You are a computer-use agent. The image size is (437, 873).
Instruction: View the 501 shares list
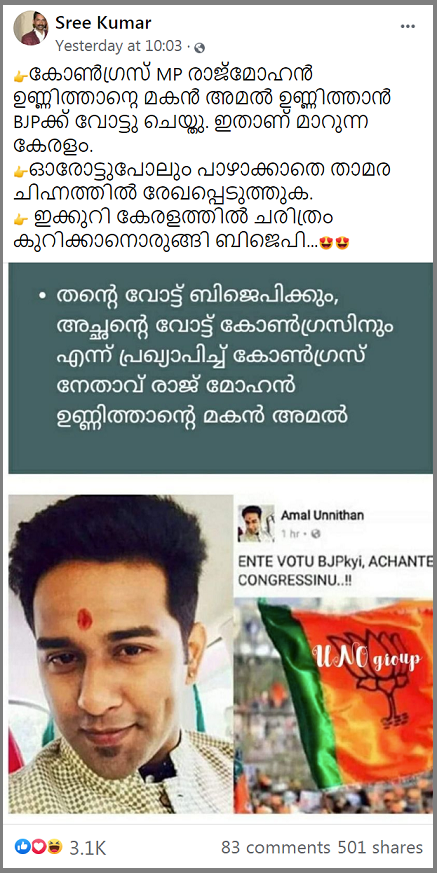click(x=380, y=847)
